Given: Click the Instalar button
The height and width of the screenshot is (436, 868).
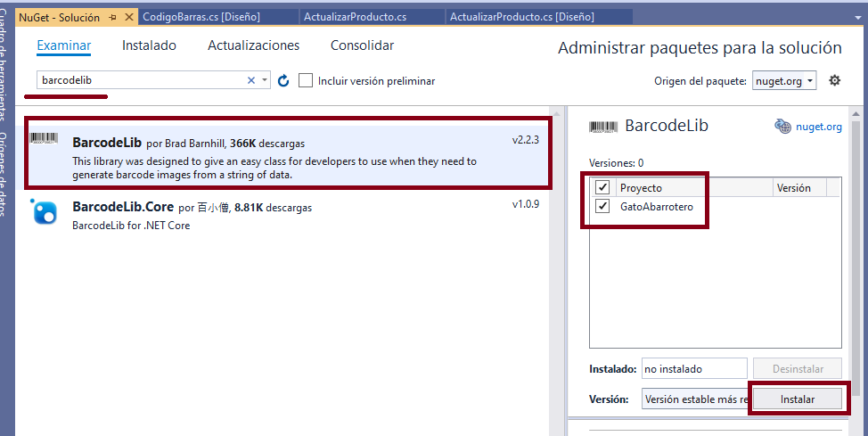Looking at the screenshot, I should pyautogui.click(x=797, y=399).
